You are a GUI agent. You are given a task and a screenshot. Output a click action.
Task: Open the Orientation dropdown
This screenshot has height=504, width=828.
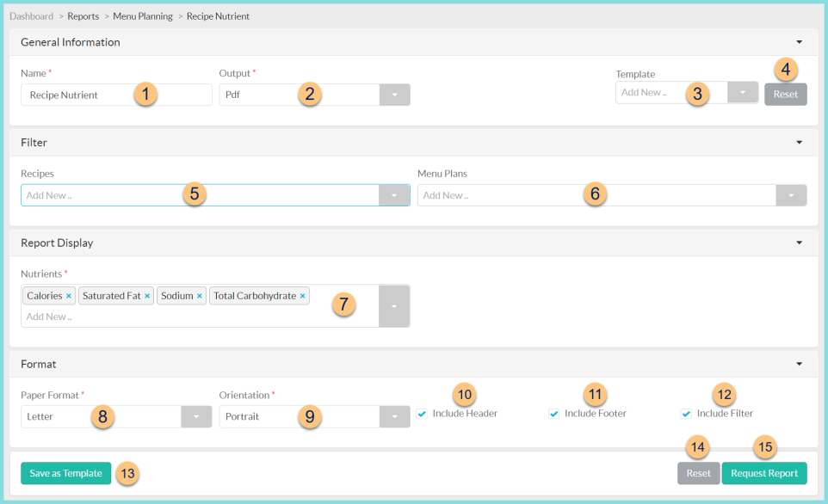(394, 416)
